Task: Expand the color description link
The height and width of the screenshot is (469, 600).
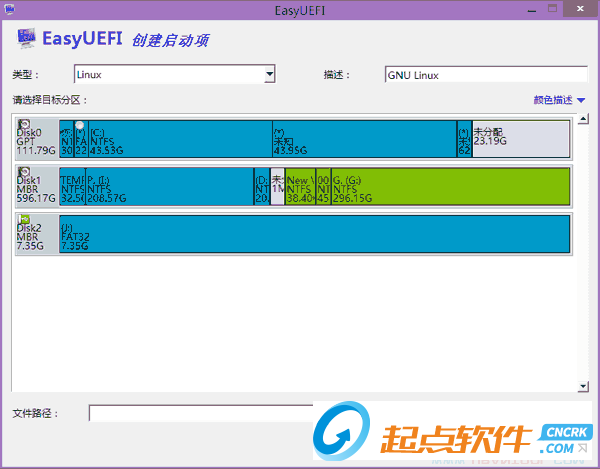Action: (559, 100)
